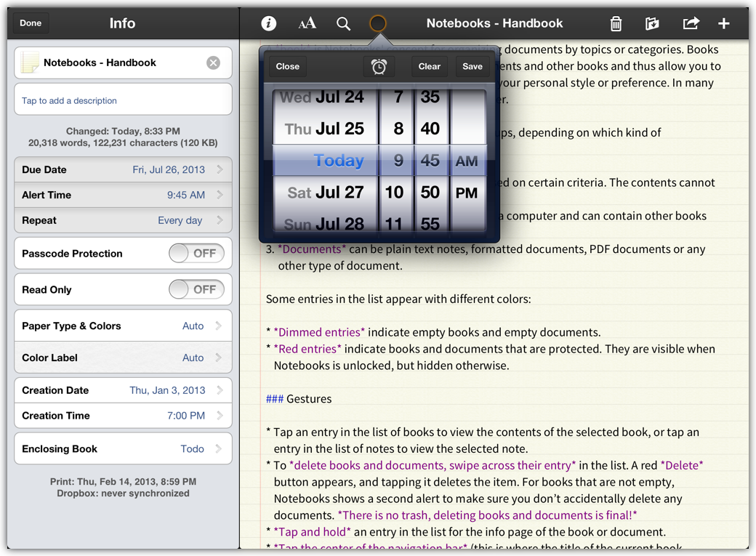This screenshot has width=756, height=556.
Task: Save the selected due date
Action: point(472,67)
